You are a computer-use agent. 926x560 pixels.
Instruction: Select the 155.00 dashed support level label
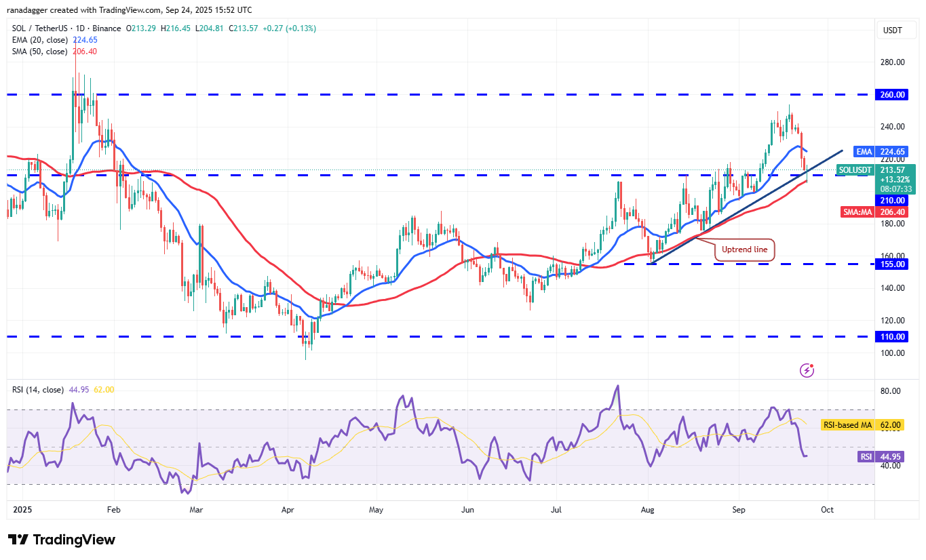(x=891, y=264)
